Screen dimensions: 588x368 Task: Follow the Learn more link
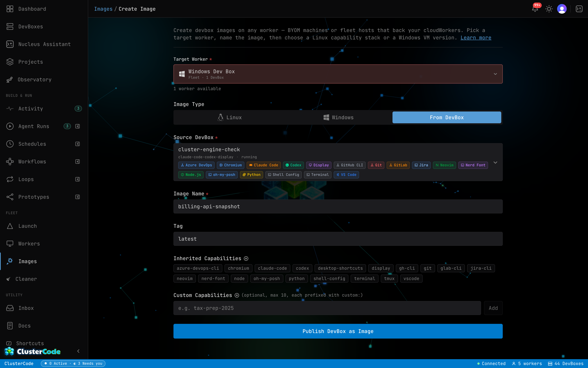click(476, 38)
